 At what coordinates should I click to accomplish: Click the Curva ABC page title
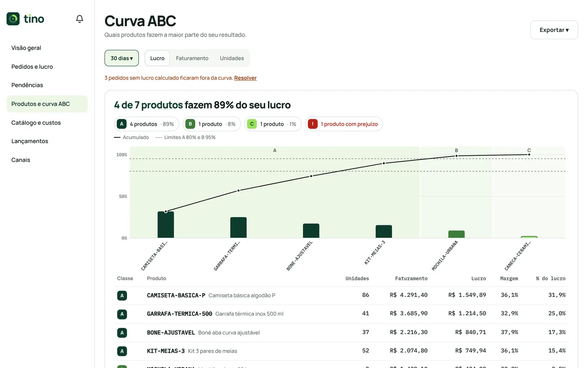point(140,21)
